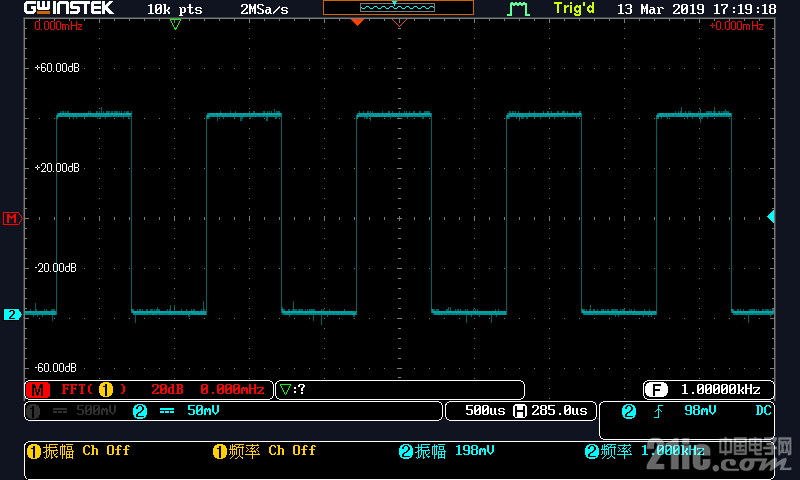Click the Trig'd status indicator
This screenshot has height=480, width=800.
(574, 9)
